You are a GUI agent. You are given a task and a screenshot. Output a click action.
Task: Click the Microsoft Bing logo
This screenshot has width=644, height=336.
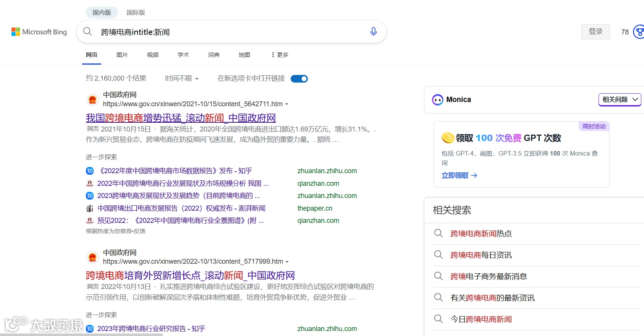[x=39, y=32]
